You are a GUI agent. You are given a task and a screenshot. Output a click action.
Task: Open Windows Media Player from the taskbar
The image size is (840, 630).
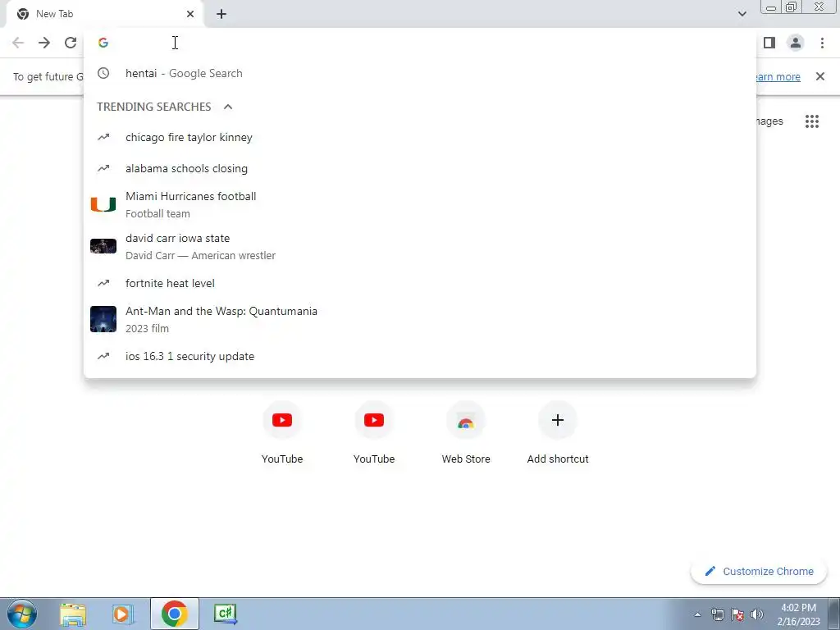[123, 614]
